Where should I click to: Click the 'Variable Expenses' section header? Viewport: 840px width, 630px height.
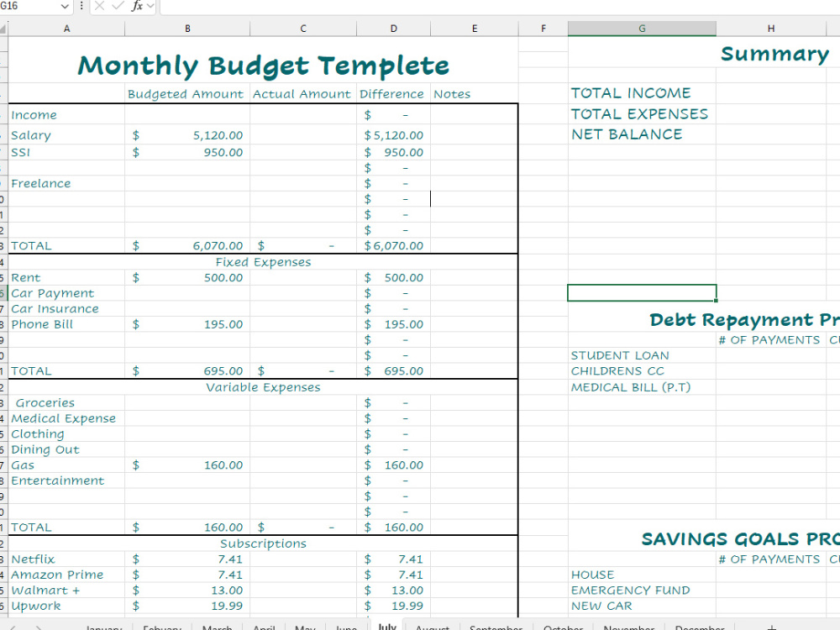[x=263, y=387]
